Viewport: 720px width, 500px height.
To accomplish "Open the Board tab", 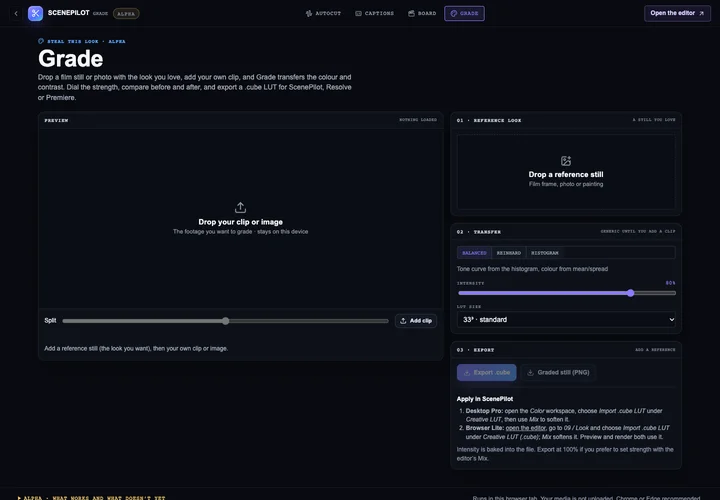I will [422, 13].
